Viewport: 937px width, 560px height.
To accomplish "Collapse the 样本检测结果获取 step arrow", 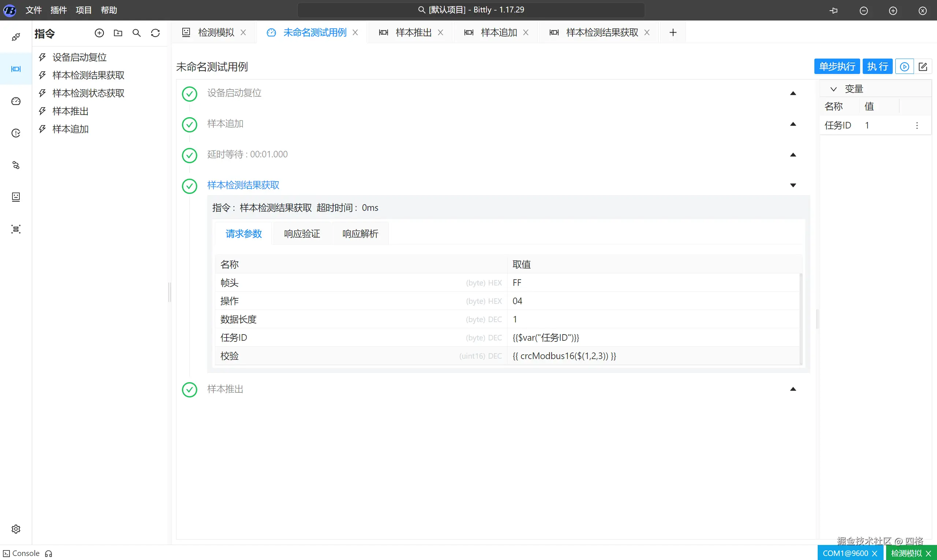I will click(793, 185).
